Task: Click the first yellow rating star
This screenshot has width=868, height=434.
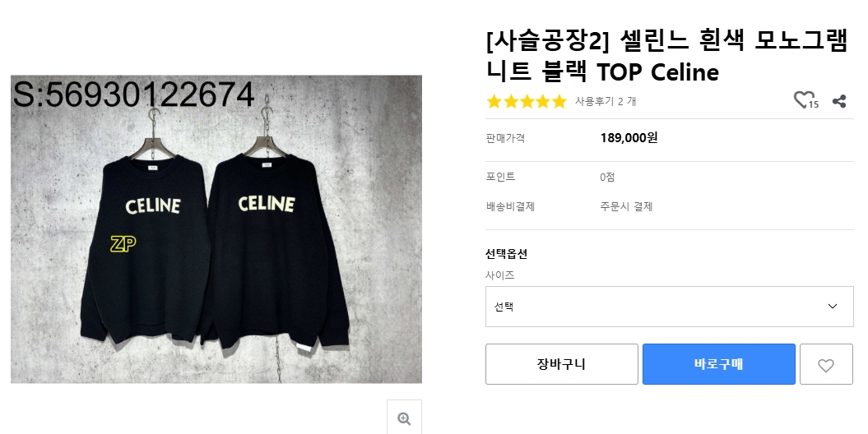Action: [x=494, y=102]
